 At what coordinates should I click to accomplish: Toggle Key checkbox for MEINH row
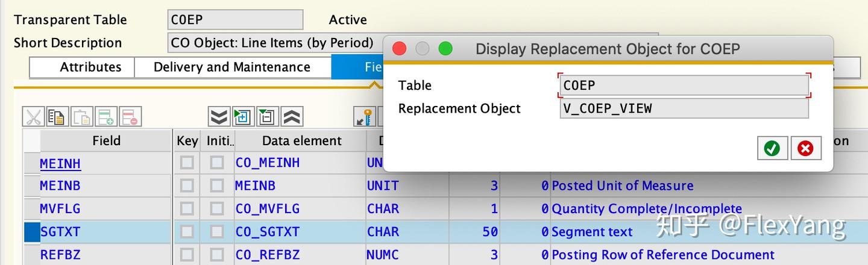click(187, 163)
